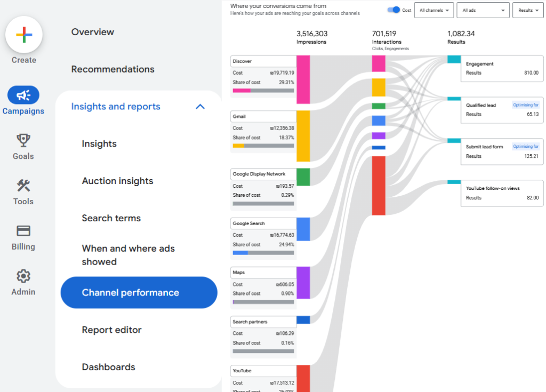Open the Report editor
Viewport: 546px width, 392px height.
[111, 330]
